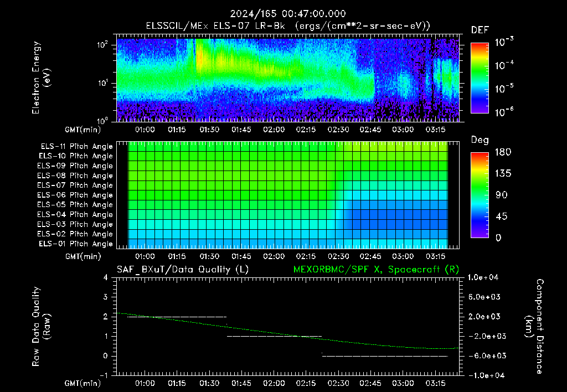Click 03:15 tick label under pitch angle panel
Screen dimensions: 567x392
pyautogui.click(x=435, y=257)
